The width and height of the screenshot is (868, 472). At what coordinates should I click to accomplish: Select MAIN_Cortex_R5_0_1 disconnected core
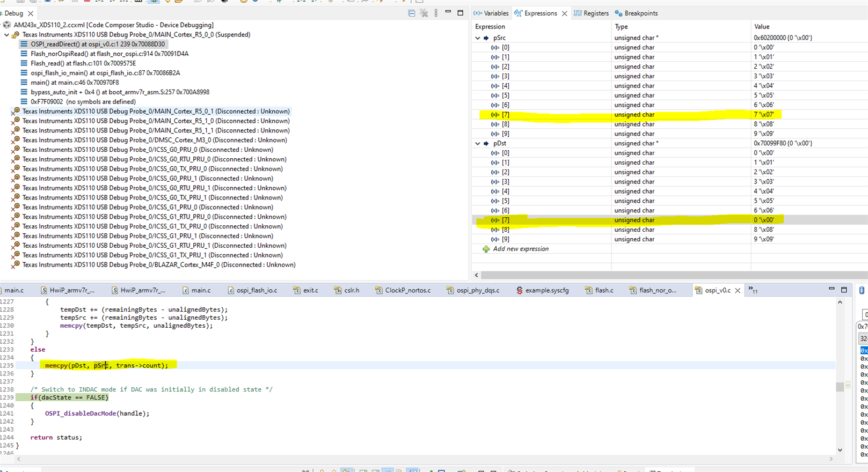156,112
